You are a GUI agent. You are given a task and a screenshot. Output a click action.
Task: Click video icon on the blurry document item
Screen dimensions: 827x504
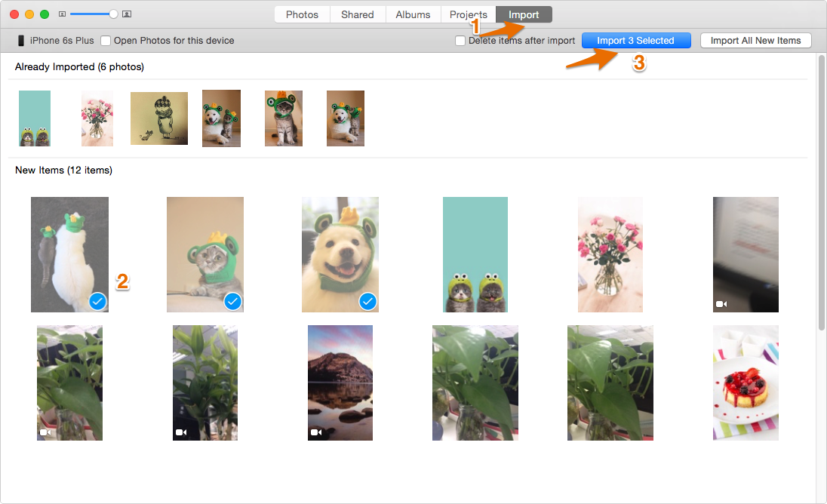pyautogui.click(x=721, y=304)
